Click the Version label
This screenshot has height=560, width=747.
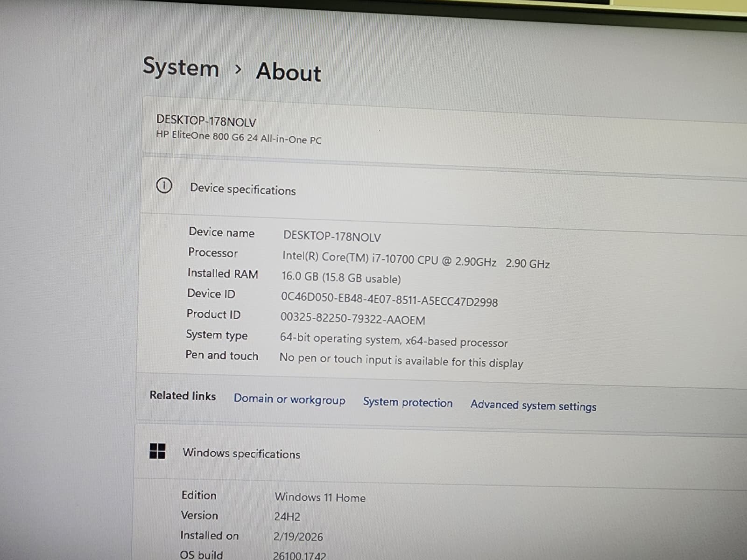[x=199, y=515]
